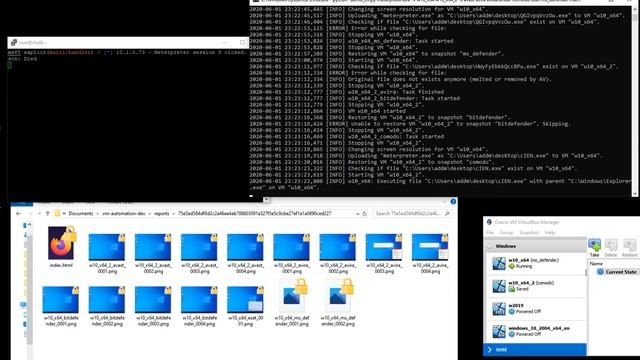Select w10_x64_2_avast_0004.png thumbnail
640x360 pixels.
coord(245,247)
